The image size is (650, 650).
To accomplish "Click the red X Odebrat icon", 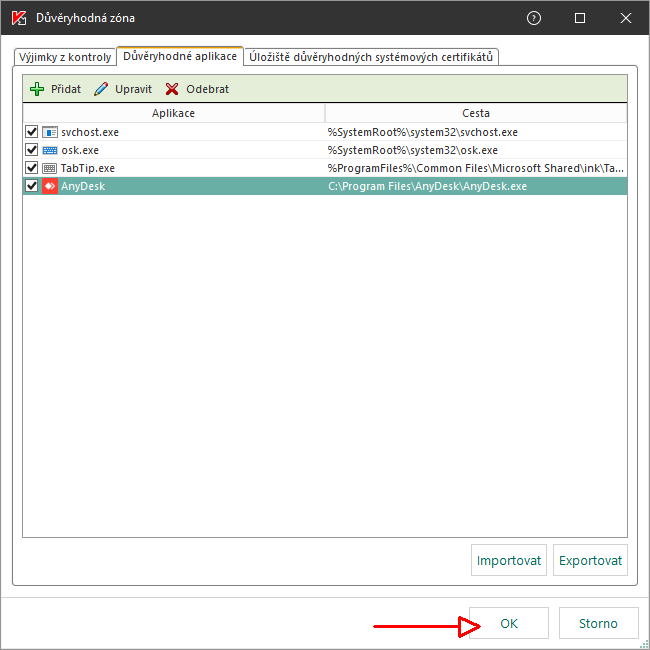I will point(172,89).
